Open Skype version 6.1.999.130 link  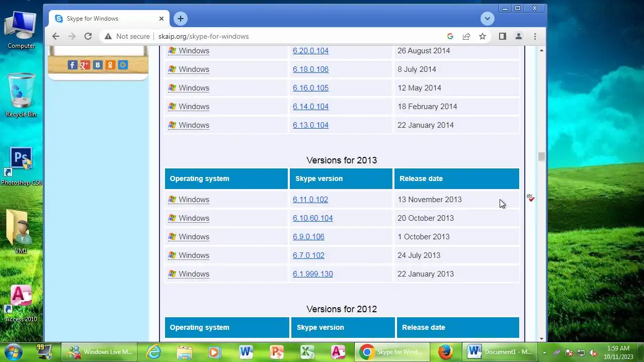(x=312, y=274)
